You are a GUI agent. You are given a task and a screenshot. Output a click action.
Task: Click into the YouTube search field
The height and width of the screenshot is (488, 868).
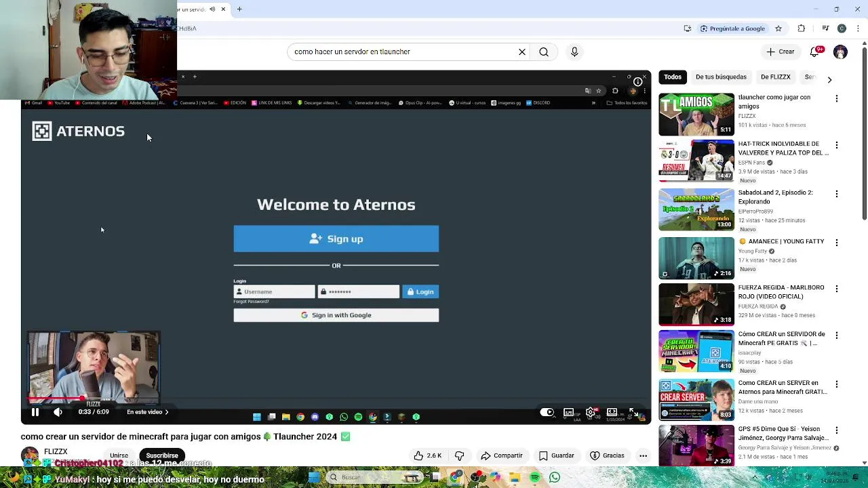coord(403,52)
